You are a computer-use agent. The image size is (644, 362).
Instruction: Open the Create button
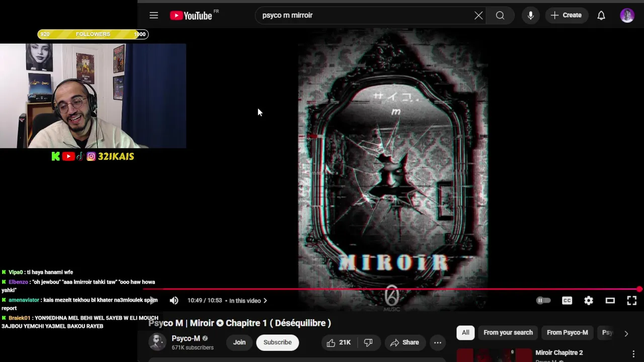567,16
